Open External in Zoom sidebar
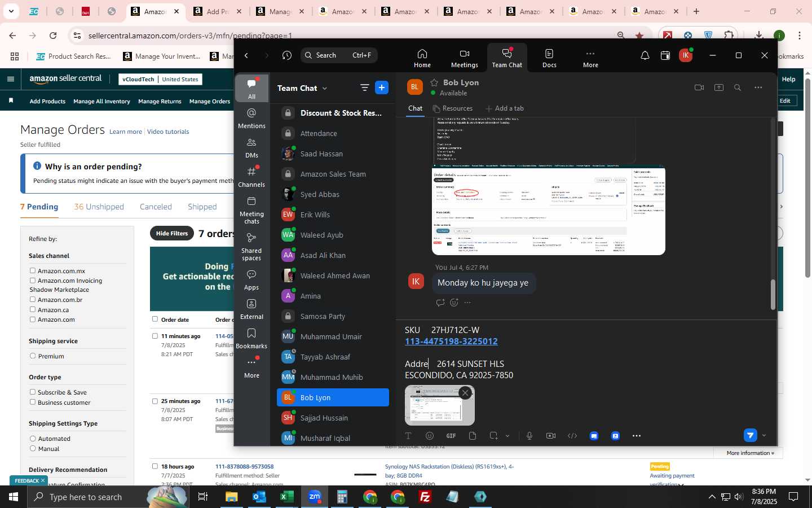 [x=251, y=309]
